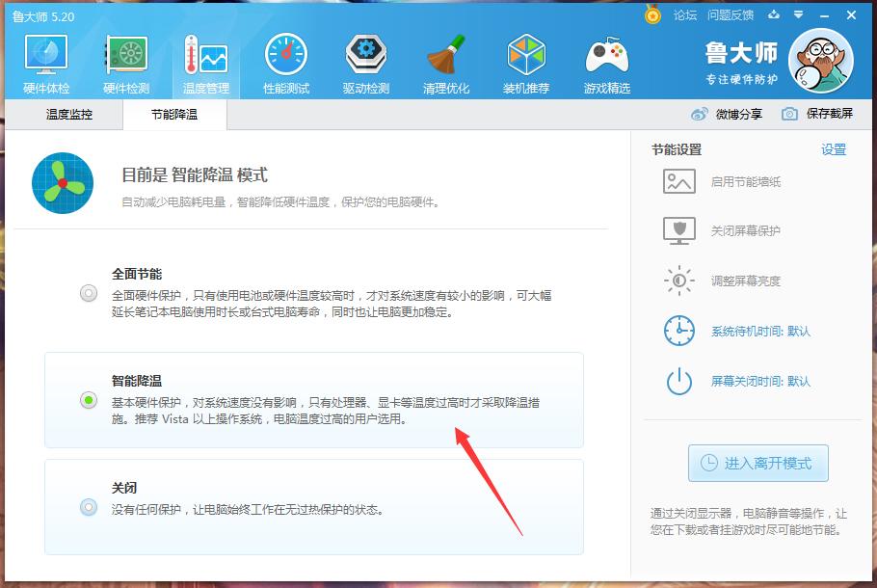Click the 调整屏幕亮度 label
877x588 pixels.
coord(746,281)
